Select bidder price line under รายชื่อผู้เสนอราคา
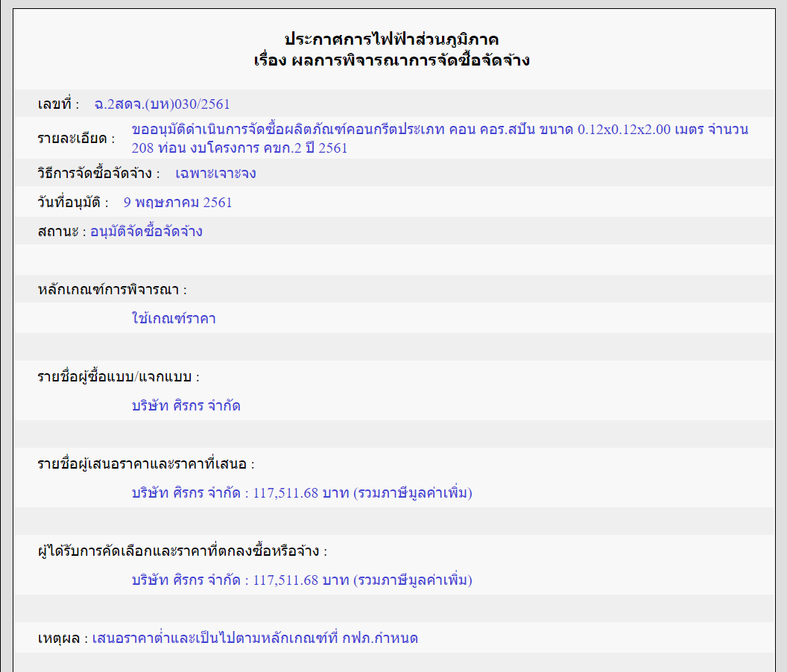The height and width of the screenshot is (672, 787). tap(302, 493)
